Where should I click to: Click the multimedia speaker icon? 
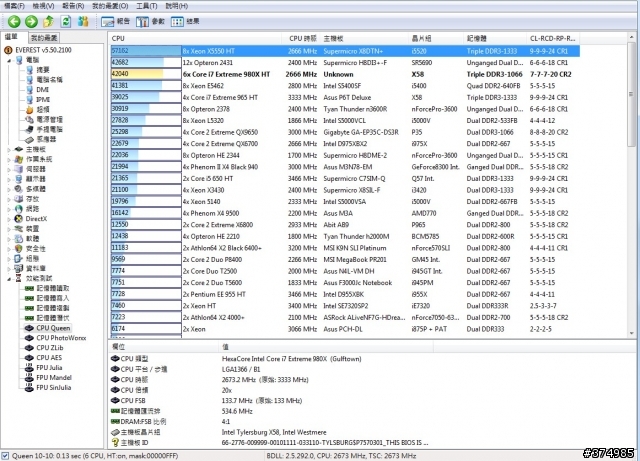click(19, 189)
